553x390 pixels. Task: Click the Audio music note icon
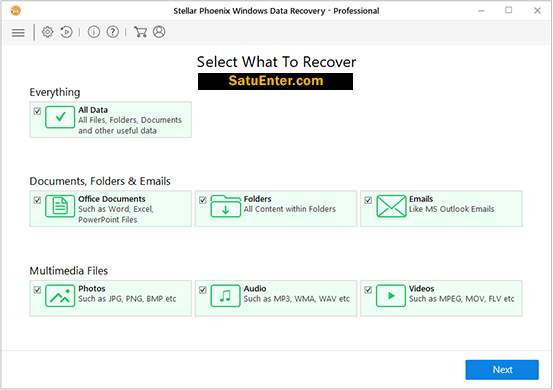225,296
